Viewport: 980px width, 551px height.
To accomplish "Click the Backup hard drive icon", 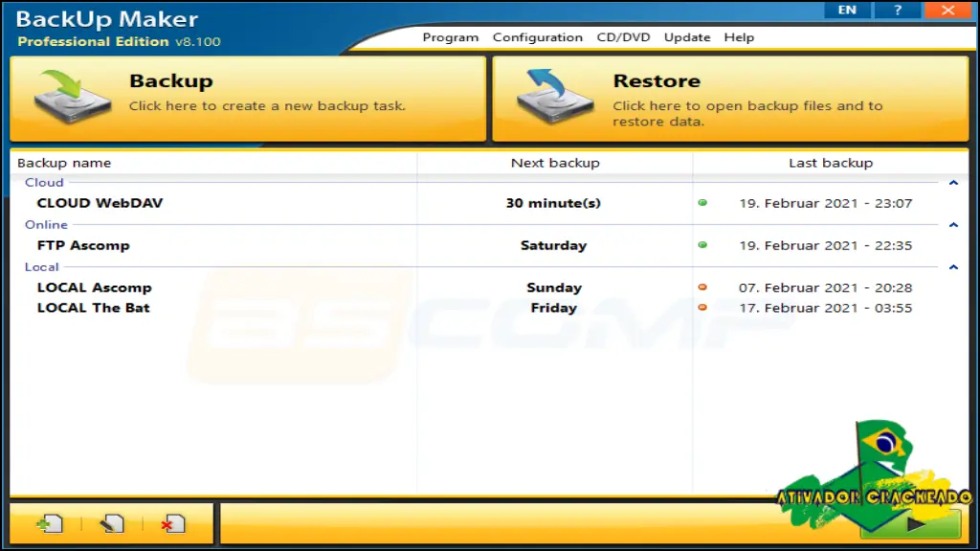I will (73, 97).
